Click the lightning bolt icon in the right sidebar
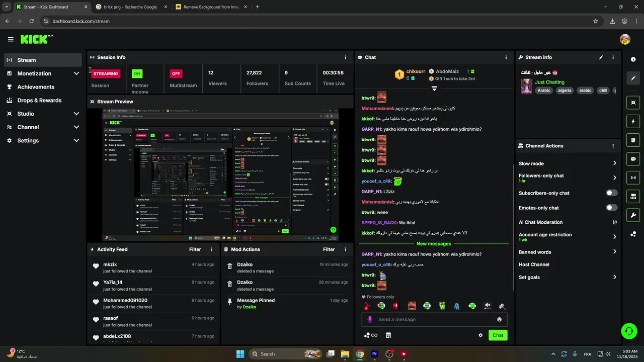 click(633, 121)
